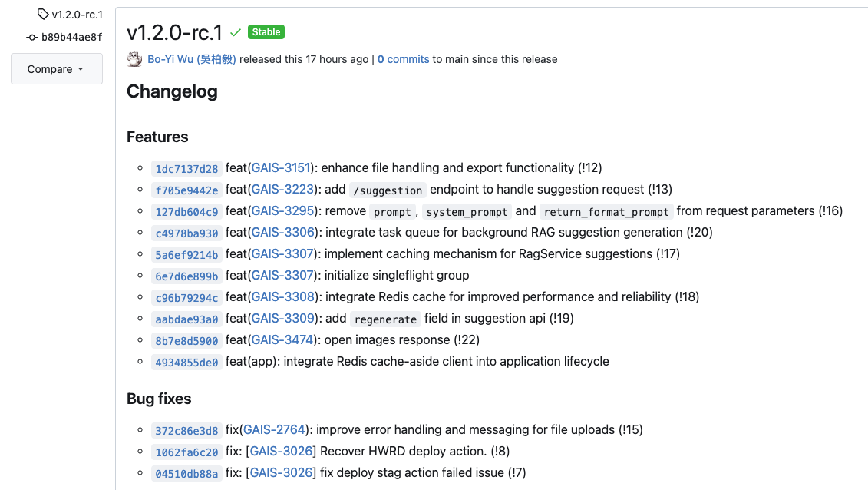Open the GAIS-3308 issue link
This screenshot has width=868, height=490.
click(282, 296)
